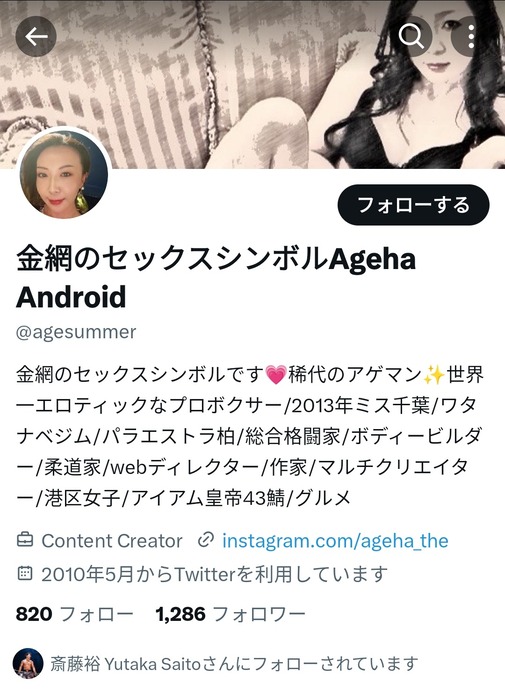Tap the back arrow icon
This screenshot has height=700, width=505.
(x=36, y=37)
